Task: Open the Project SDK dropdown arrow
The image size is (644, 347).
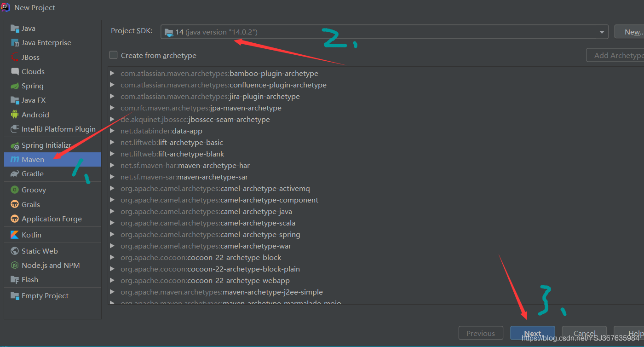Action: tap(602, 32)
